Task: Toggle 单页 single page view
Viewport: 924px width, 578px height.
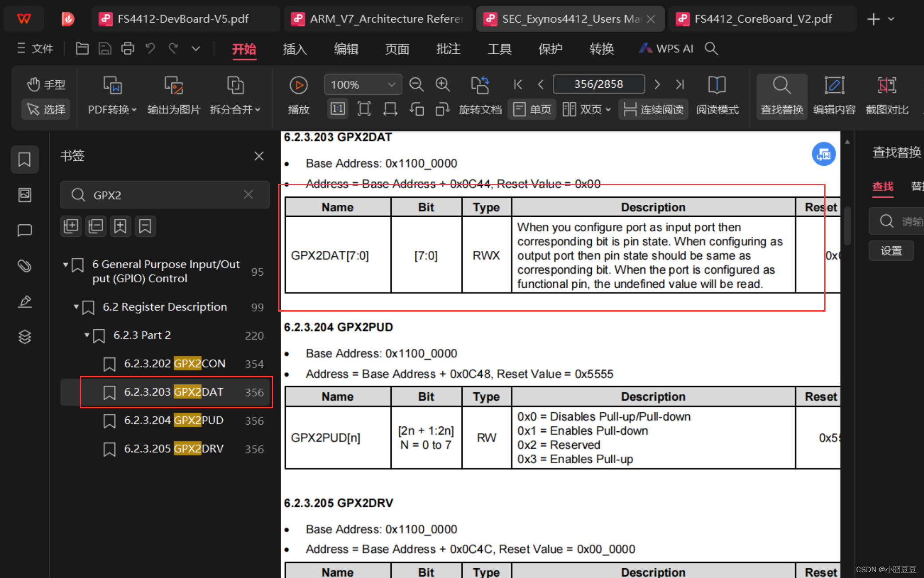Action: (532, 109)
